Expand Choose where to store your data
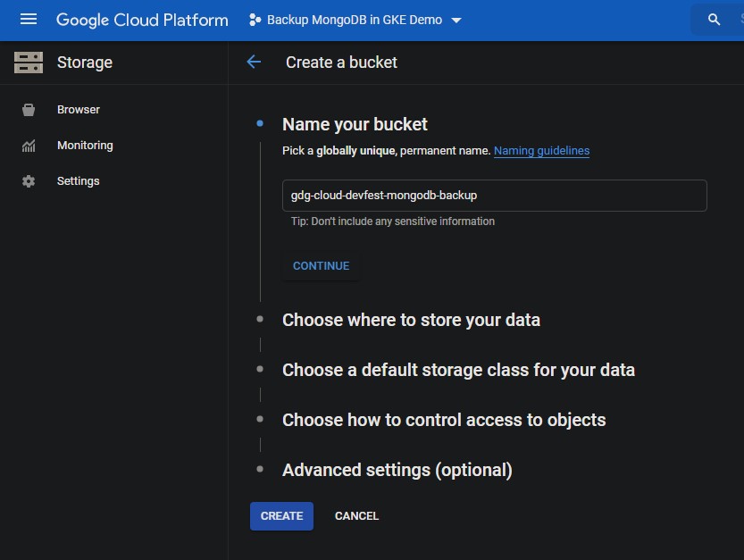The width and height of the screenshot is (744, 560). [x=411, y=320]
